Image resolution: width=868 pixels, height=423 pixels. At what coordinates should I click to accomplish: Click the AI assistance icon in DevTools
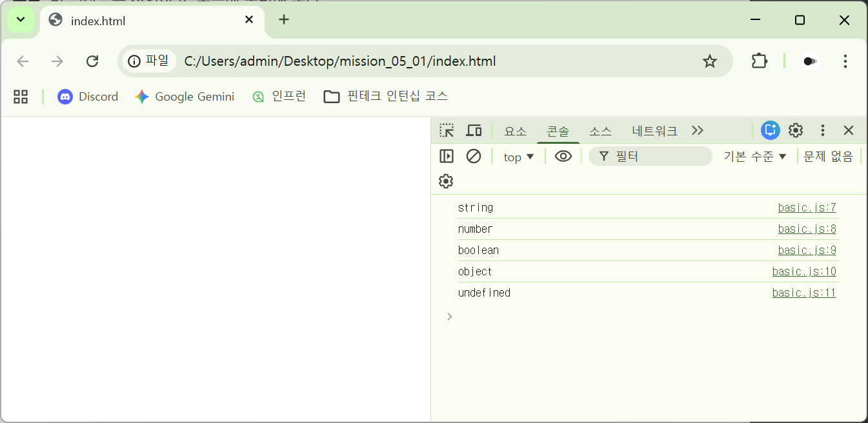pos(770,130)
